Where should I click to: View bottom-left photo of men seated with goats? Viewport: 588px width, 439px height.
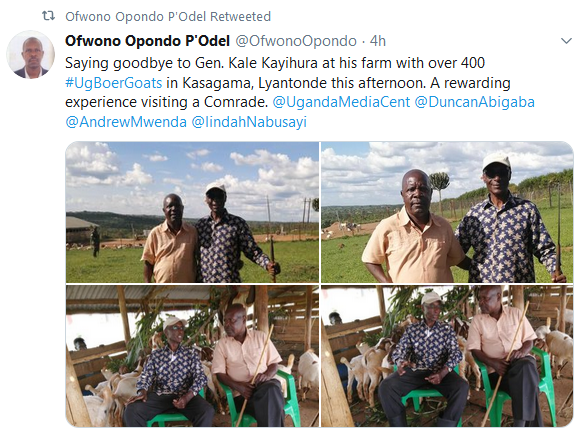192,356
